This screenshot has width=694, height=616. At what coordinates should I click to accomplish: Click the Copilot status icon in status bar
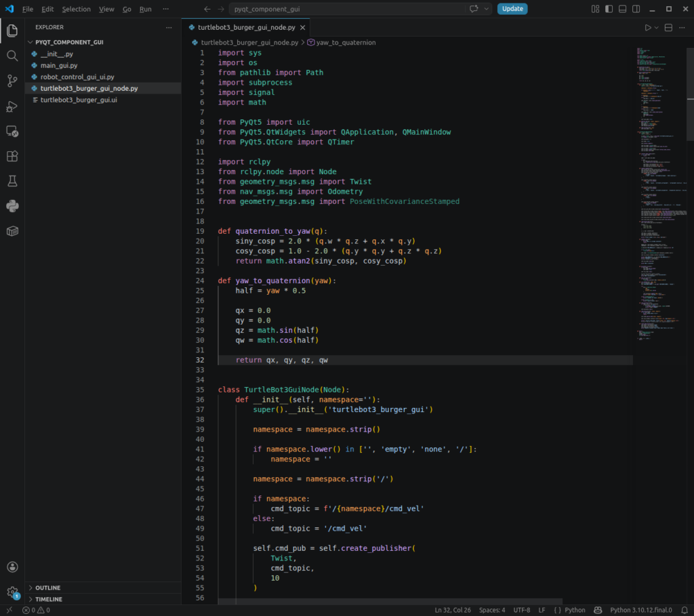coord(598,611)
